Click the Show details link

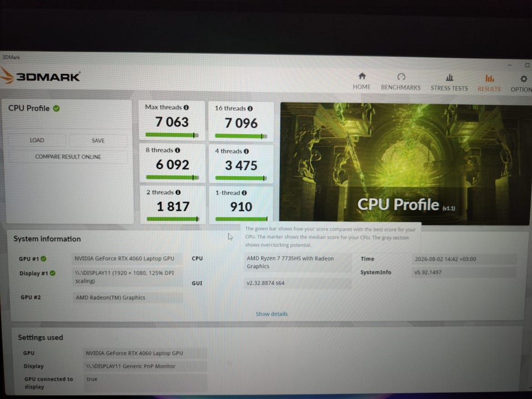pos(272,314)
